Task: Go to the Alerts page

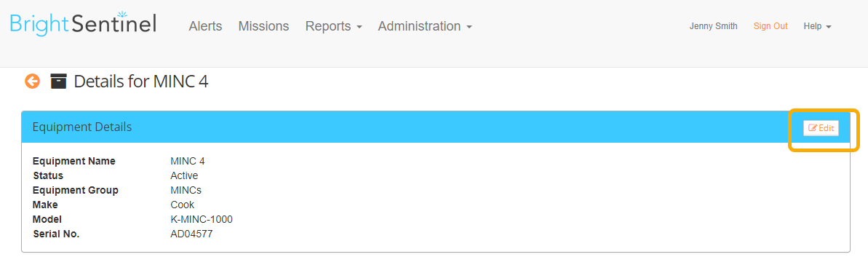Action: [205, 26]
